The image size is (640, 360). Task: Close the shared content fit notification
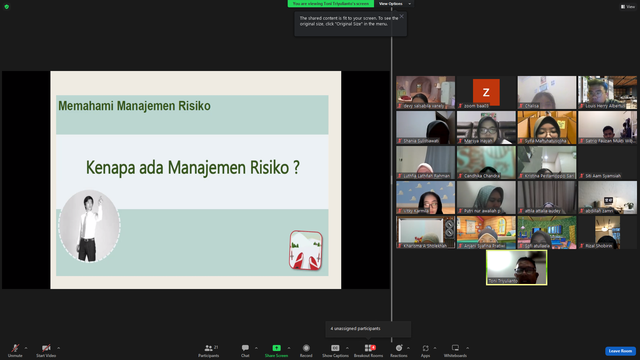[x=402, y=16]
